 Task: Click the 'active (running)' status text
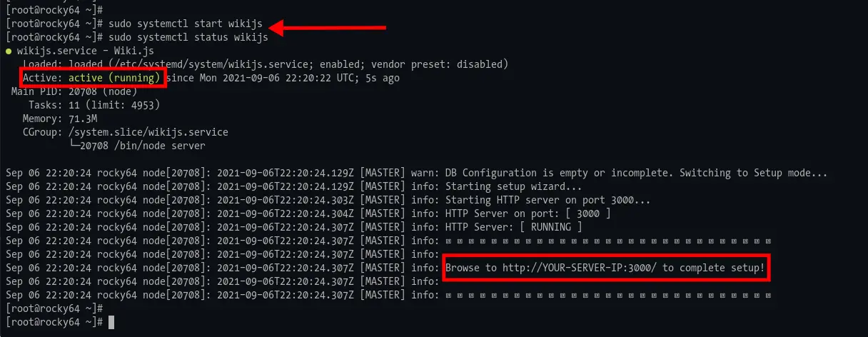pos(115,78)
